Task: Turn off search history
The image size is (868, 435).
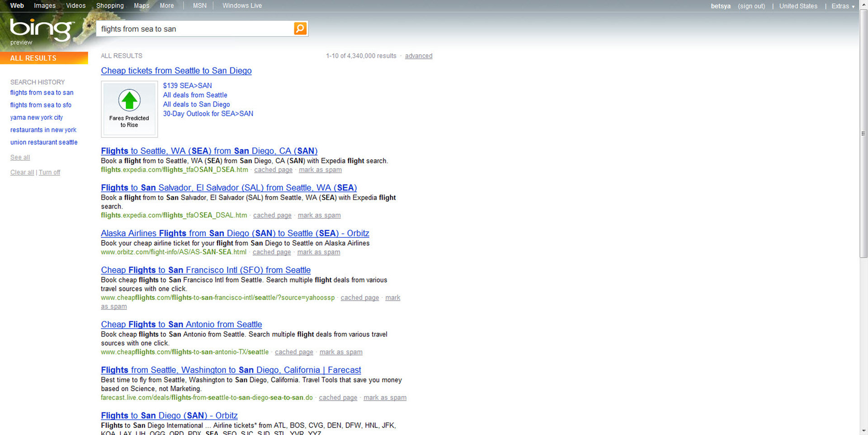Action: (49, 172)
